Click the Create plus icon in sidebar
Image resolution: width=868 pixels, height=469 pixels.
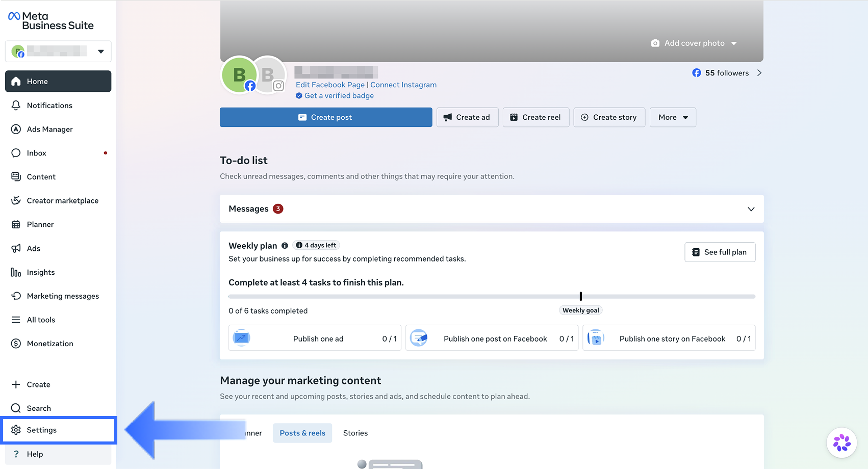16,384
